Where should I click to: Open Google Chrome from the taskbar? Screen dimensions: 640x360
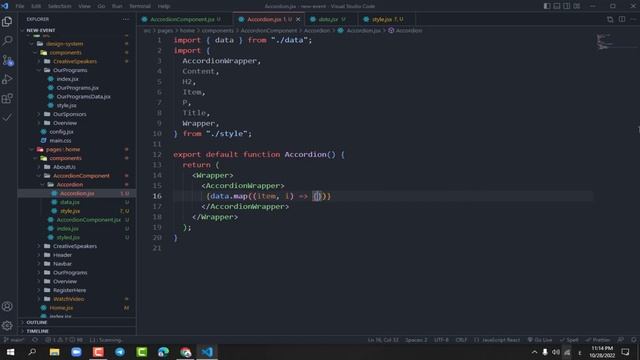(x=185, y=352)
